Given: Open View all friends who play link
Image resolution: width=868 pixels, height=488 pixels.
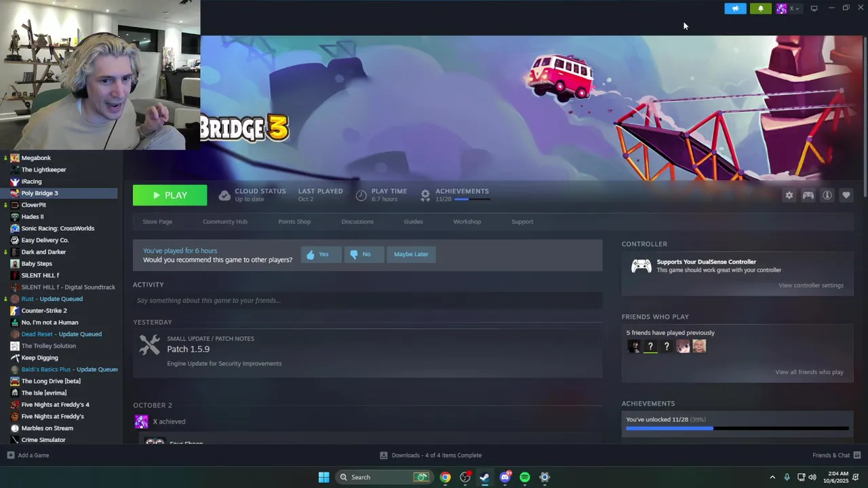Looking at the screenshot, I should click(x=809, y=372).
